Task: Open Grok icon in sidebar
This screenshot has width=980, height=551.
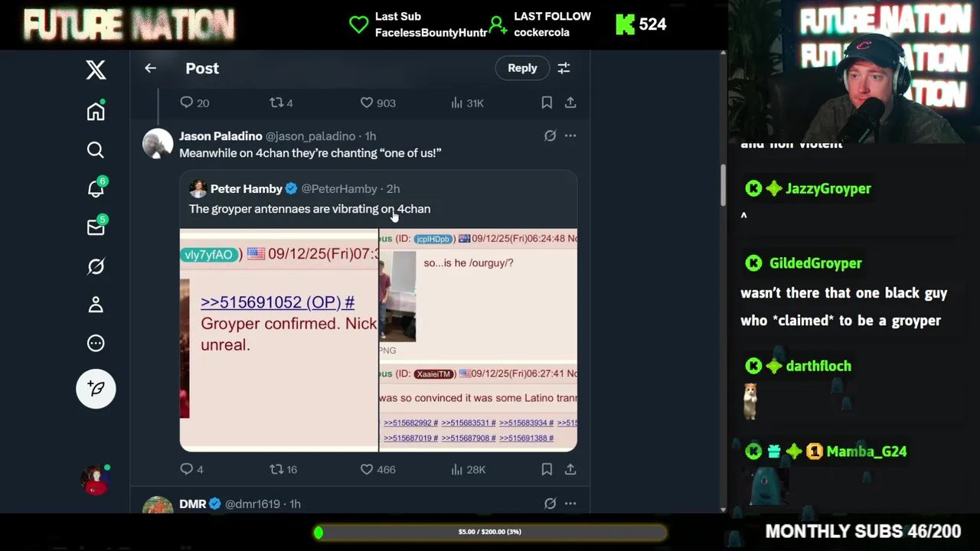Action: [x=96, y=266]
